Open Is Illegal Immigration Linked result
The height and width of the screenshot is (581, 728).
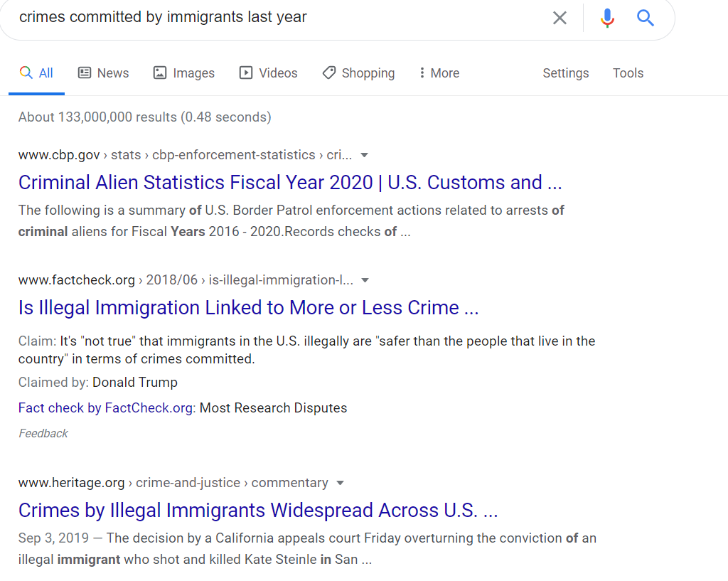tap(248, 307)
